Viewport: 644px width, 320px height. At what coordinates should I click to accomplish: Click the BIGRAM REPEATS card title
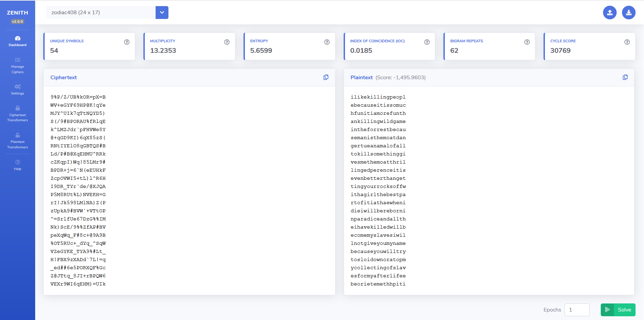click(x=467, y=41)
